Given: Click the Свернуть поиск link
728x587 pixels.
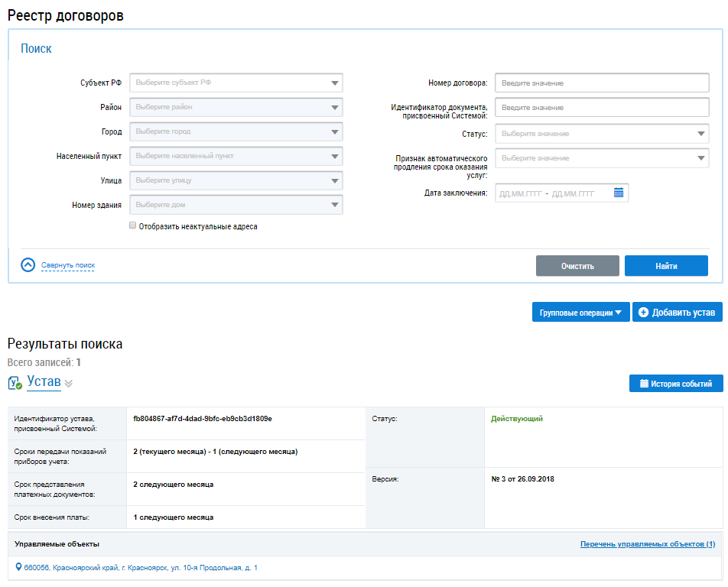Looking at the screenshot, I should tap(68, 265).
